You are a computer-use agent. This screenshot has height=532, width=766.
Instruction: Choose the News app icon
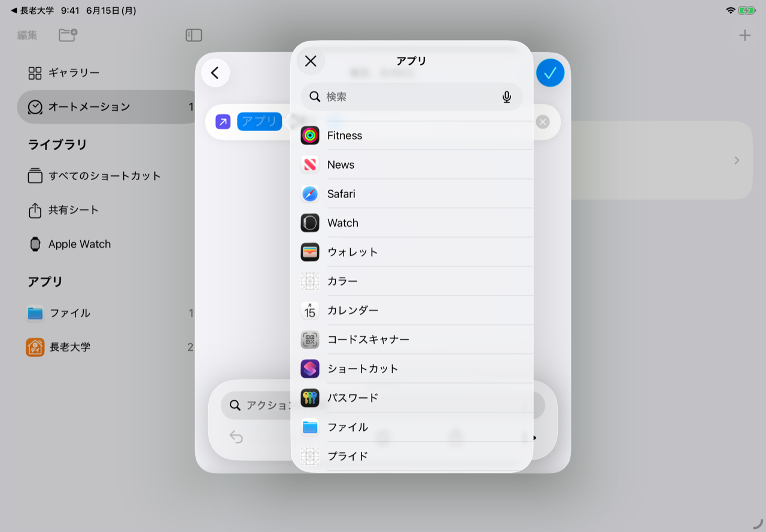point(310,165)
